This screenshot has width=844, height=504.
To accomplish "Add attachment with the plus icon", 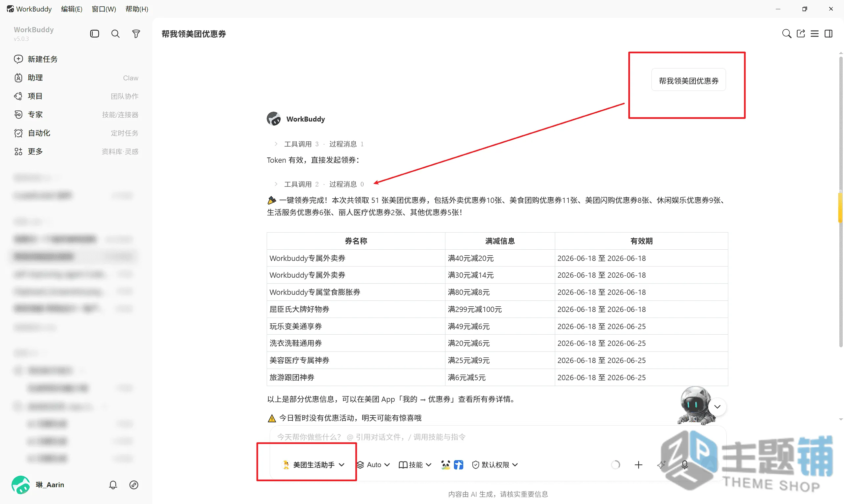I will (638, 464).
